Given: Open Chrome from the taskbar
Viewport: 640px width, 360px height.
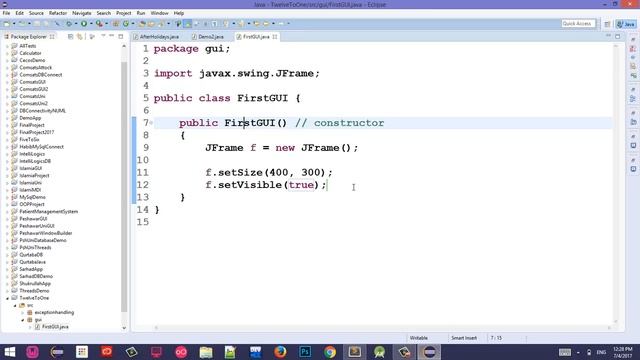Looking at the screenshot, I should click(x=330, y=352).
